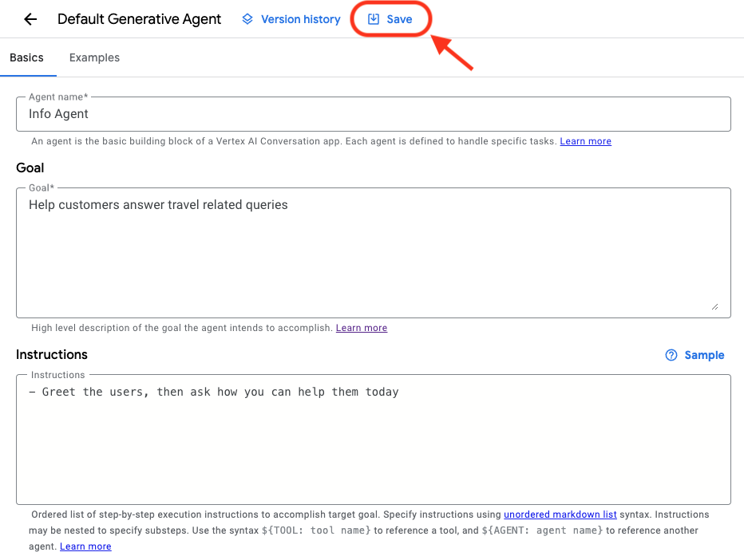The height and width of the screenshot is (560, 744).
Task: Click the back arrow to leave agent editor
Action: coord(30,19)
